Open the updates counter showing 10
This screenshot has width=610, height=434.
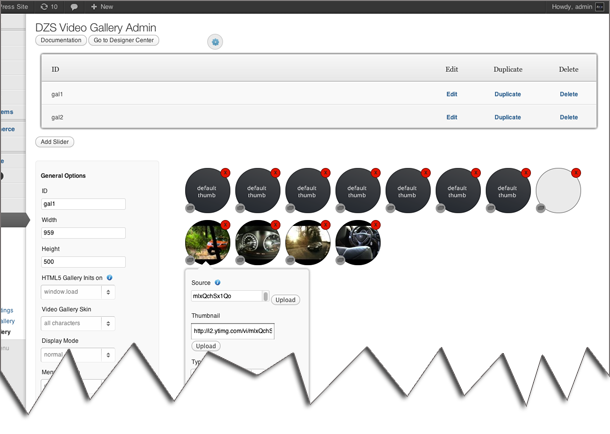tap(49, 7)
